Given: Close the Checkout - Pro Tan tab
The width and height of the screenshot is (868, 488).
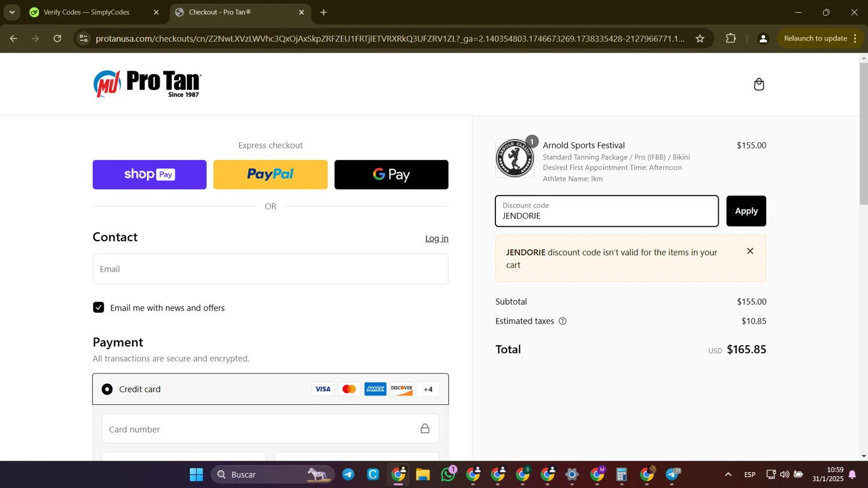Looking at the screenshot, I should [301, 12].
